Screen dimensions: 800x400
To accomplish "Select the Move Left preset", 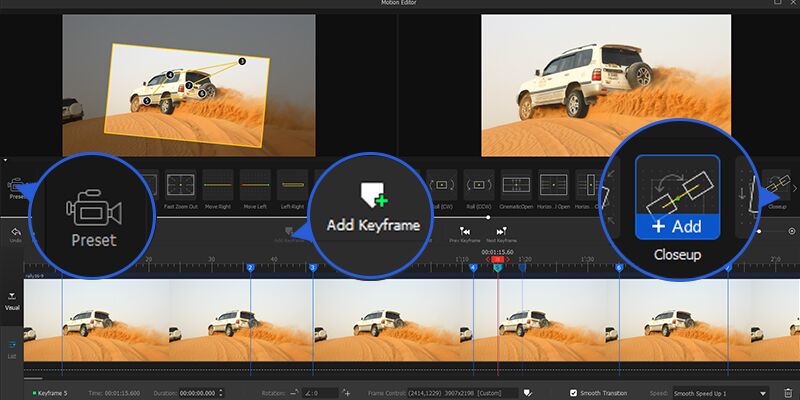I will pos(255,185).
